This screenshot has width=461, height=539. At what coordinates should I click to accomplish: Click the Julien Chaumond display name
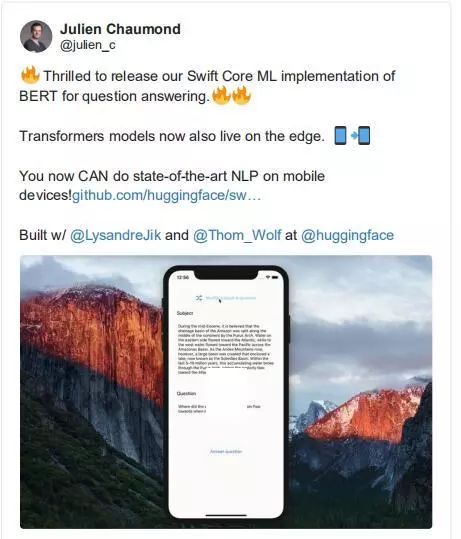click(x=120, y=29)
